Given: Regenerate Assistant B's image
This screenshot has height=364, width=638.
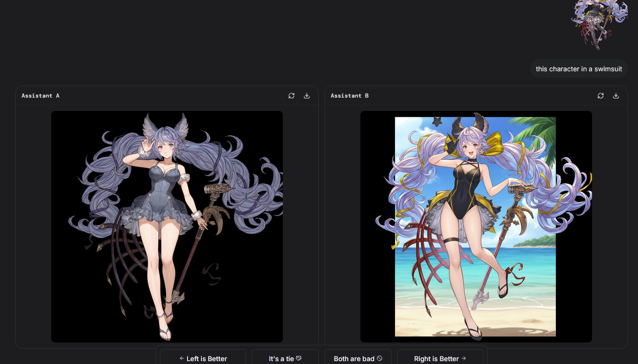Looking at the screenshot, I should point(601,96).
